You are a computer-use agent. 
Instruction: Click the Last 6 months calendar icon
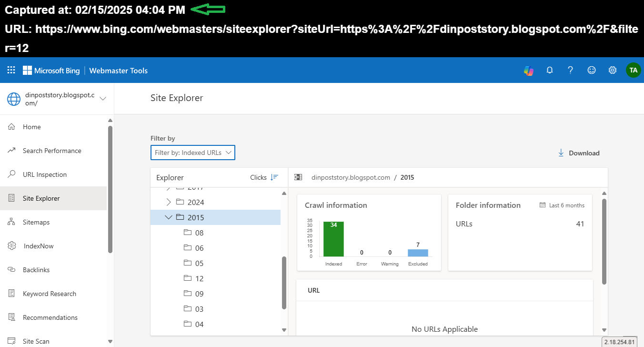543,205
